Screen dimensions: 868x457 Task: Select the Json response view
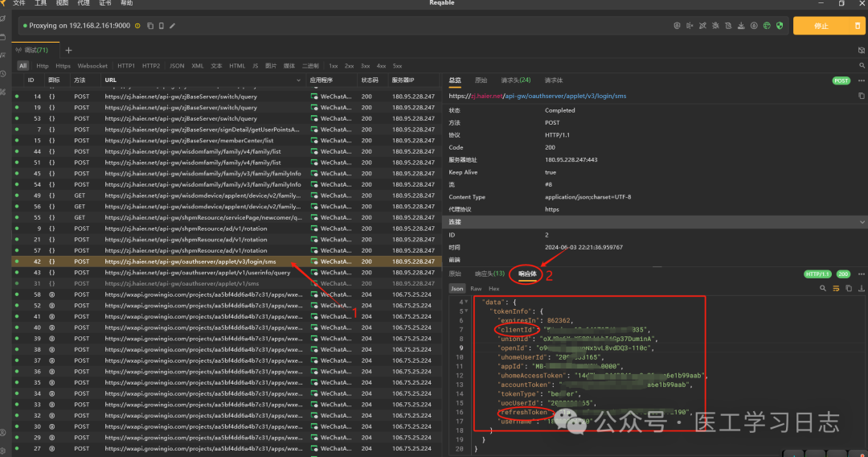tap(457, 289)
